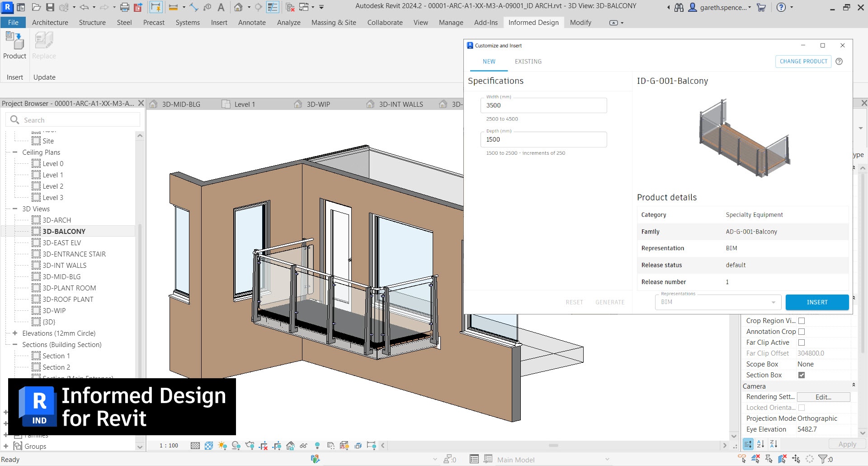
Task: Expand the Elevations (12mm Circle) node
Action: [x=15, y=333]
